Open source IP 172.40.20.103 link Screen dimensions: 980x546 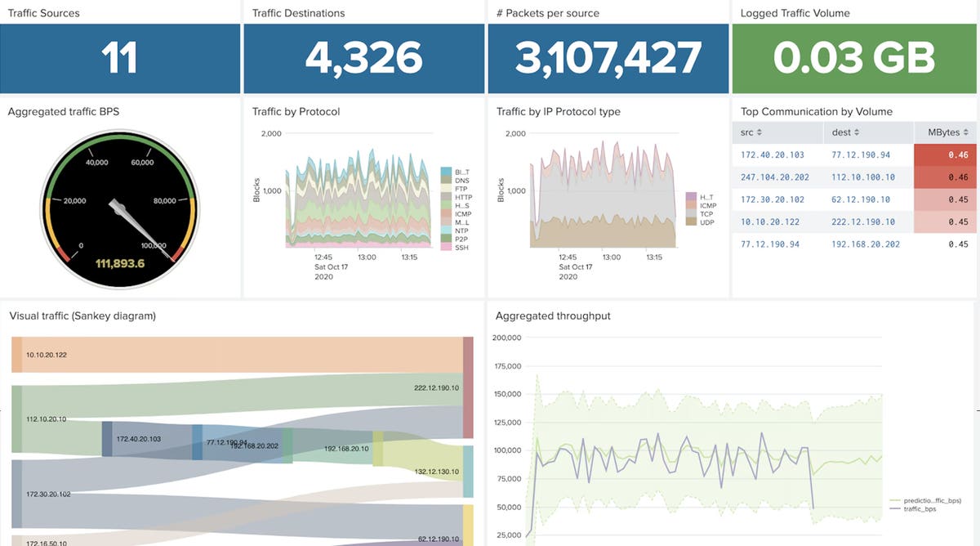coord(772,154)
